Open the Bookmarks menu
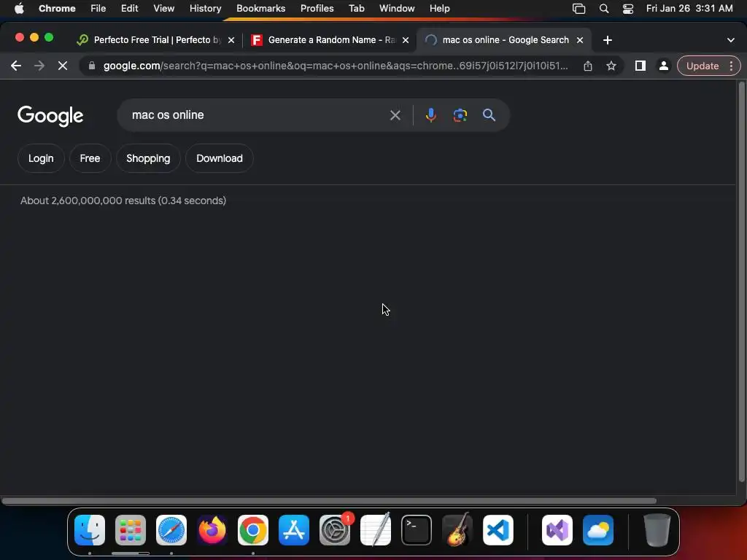This screenshot has height=560, width=747. tap(260, 9)
